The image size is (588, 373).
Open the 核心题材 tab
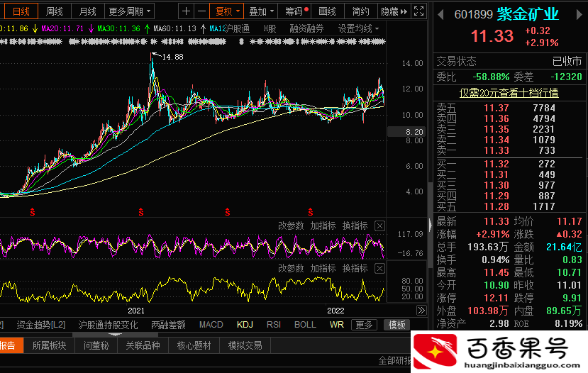point(194,345)
